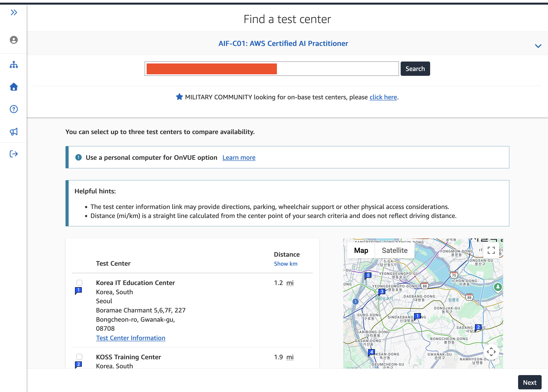Screen dimensions: 548x392
Task: Select the Map view tab
Action: pos(361,250)
